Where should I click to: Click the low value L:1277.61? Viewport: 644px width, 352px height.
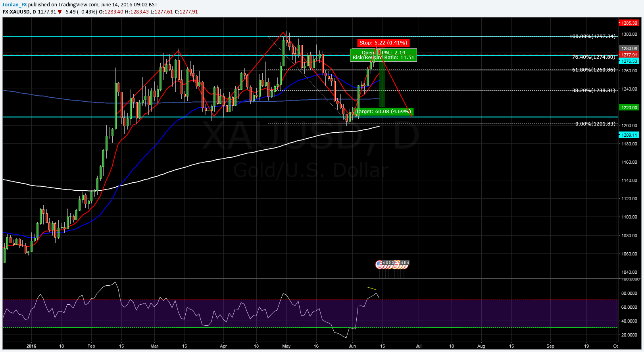161,12
